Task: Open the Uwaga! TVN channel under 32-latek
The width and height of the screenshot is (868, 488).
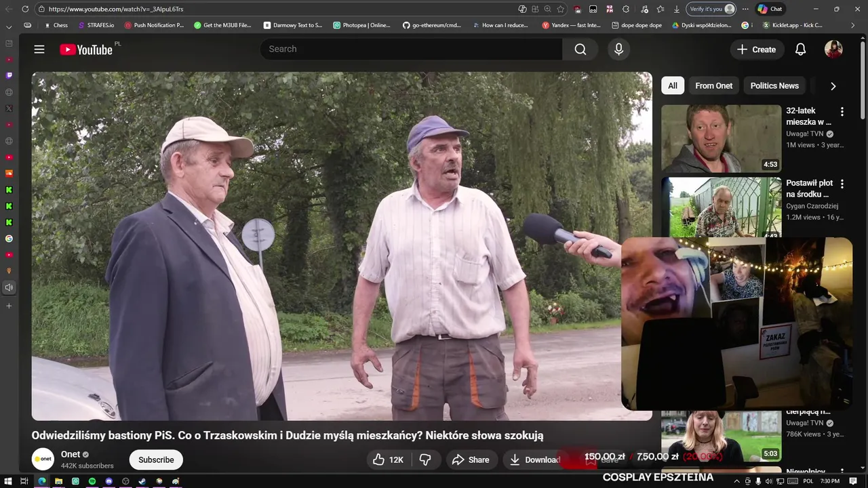Action: click(804, 134)
